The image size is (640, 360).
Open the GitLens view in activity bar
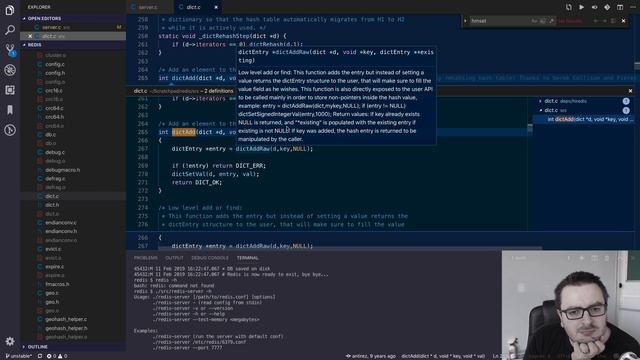point(10,130)
